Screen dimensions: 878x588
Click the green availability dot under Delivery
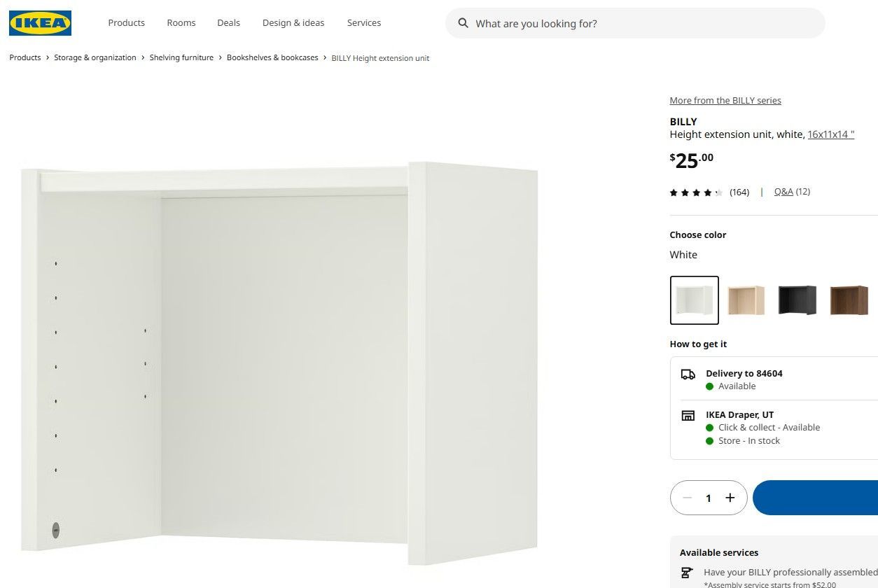(711, 386)
